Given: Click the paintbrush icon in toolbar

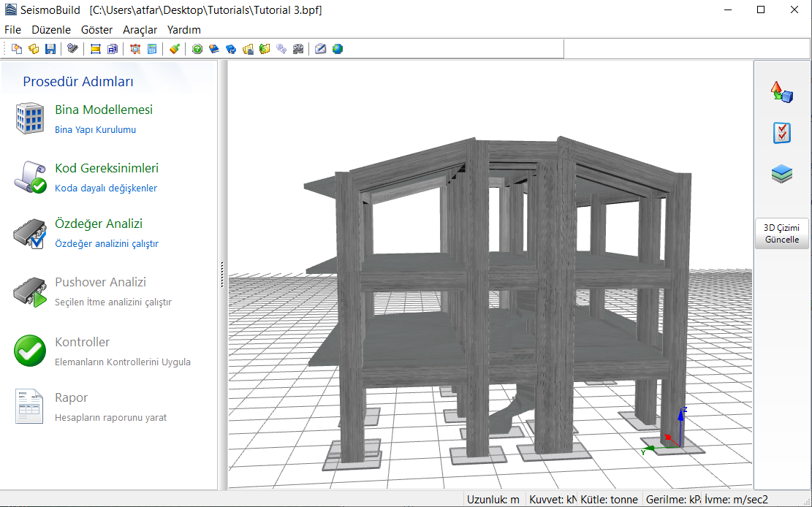Looking at the screenshot, I should (174, 49).
